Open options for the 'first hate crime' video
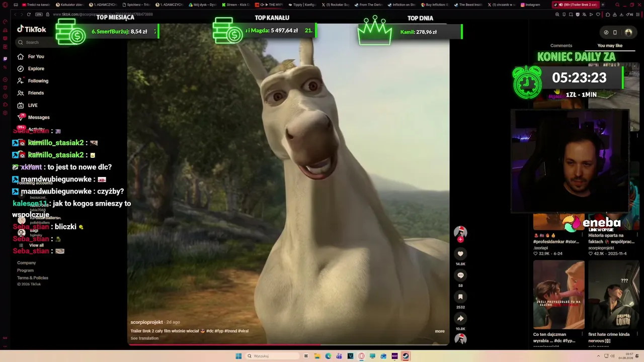Image resolution: width=644 pixels, height=362 pixels. click(x=637, y=334)
